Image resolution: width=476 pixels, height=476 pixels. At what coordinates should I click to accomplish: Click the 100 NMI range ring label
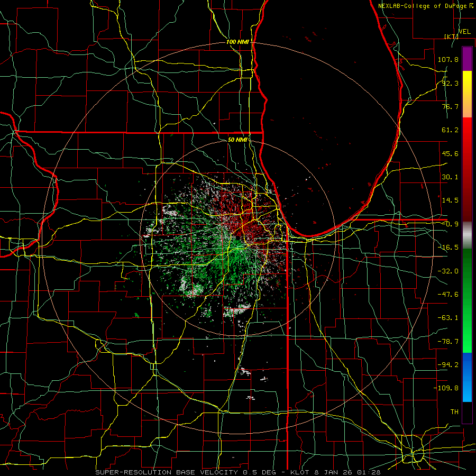point(237,42)
